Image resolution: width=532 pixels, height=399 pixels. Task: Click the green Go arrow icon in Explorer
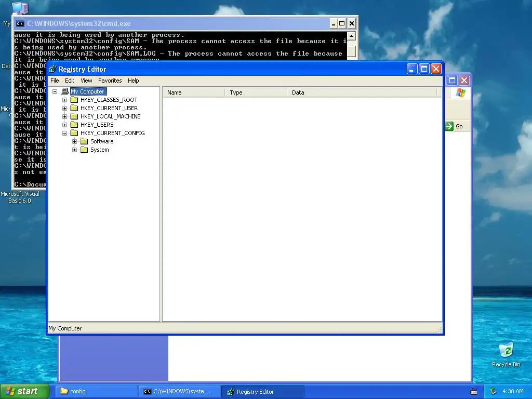[449, 127]
